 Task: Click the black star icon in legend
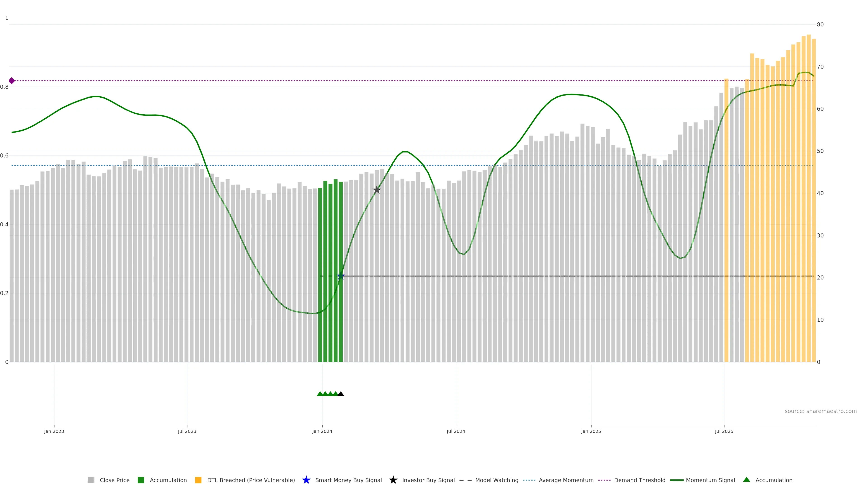click(x=393, y=480)
